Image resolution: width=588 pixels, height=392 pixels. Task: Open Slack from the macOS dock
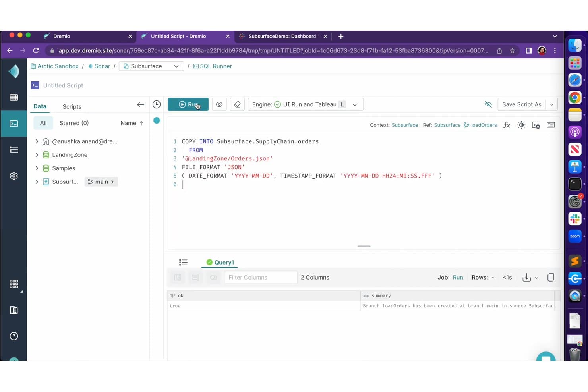575,219
